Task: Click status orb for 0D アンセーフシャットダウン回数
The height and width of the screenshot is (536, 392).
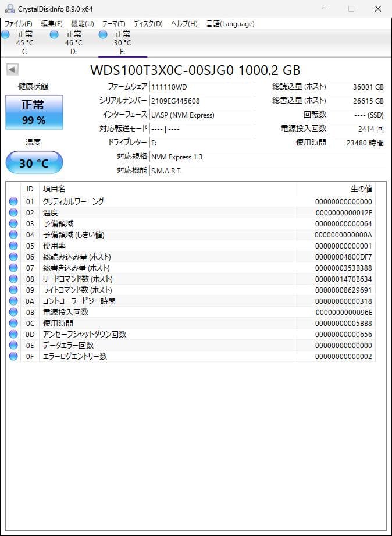Action: 13,334
